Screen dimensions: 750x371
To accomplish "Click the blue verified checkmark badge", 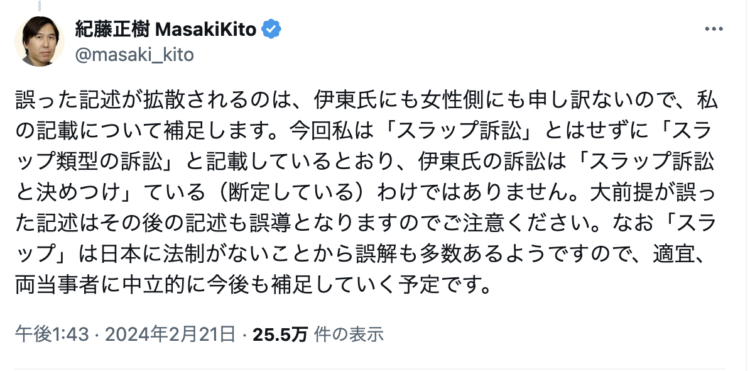I will pos(271,30).
